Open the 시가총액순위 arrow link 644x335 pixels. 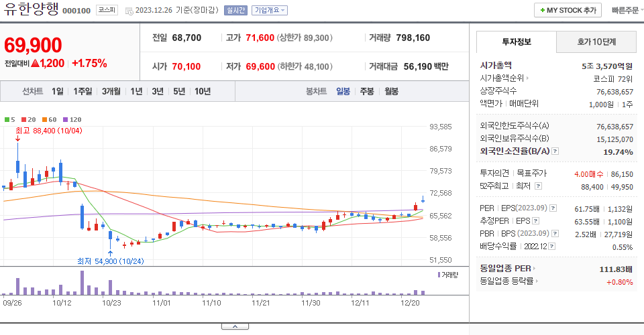(504, 78)
